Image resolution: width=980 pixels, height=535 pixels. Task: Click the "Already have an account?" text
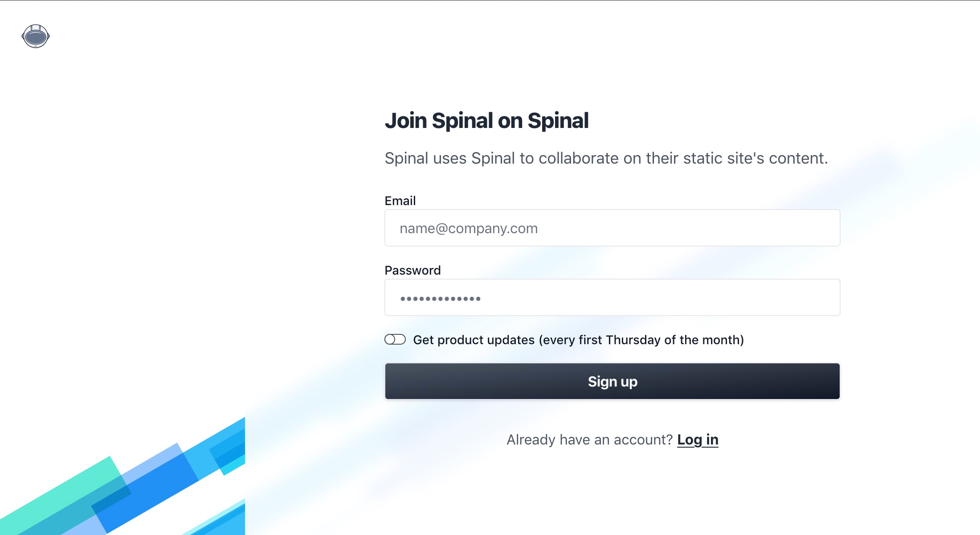tap(589, 440)
